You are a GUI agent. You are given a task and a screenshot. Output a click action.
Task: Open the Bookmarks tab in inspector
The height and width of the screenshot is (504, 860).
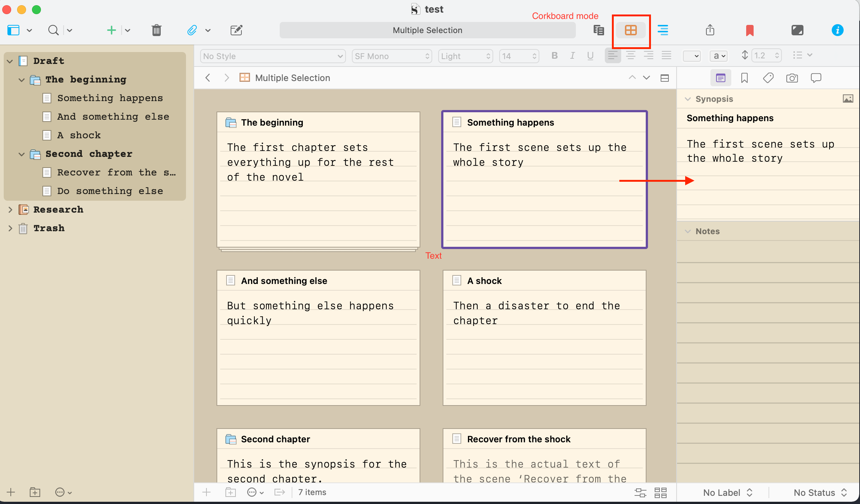(x=744, y=78)
